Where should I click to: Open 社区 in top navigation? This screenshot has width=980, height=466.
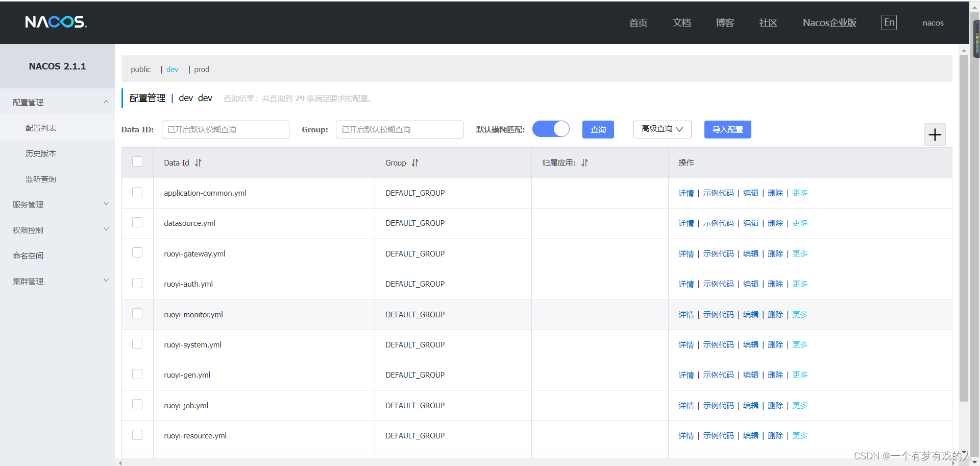click(768, 22)
